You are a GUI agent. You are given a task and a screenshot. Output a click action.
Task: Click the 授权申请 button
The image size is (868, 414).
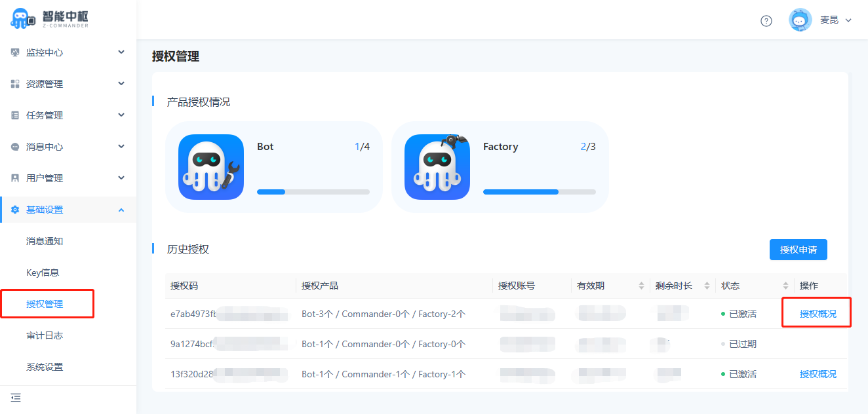click(x=798, y=250)
